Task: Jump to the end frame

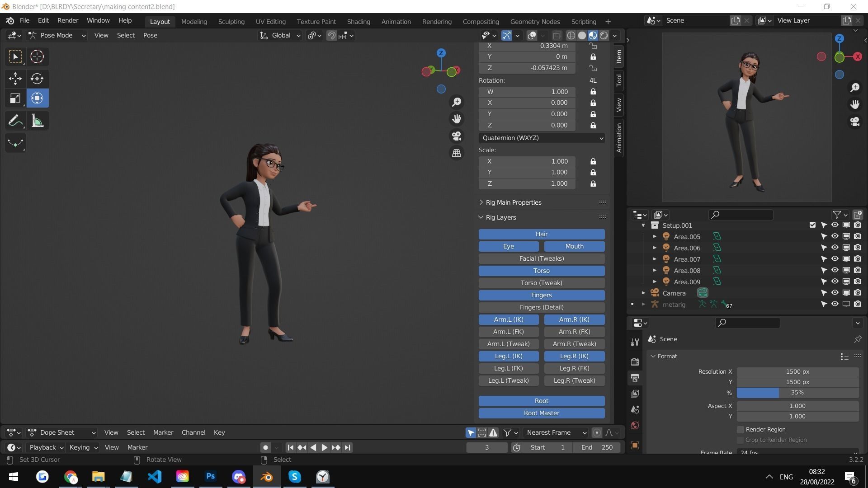Action: click(x=347, y=447)
